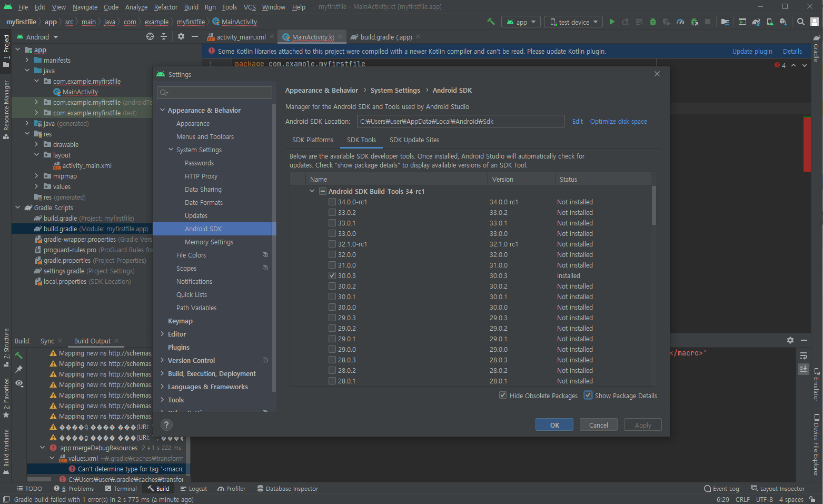
Task: Click the Run Anything toolbar icon
Action: click(742, 22)
